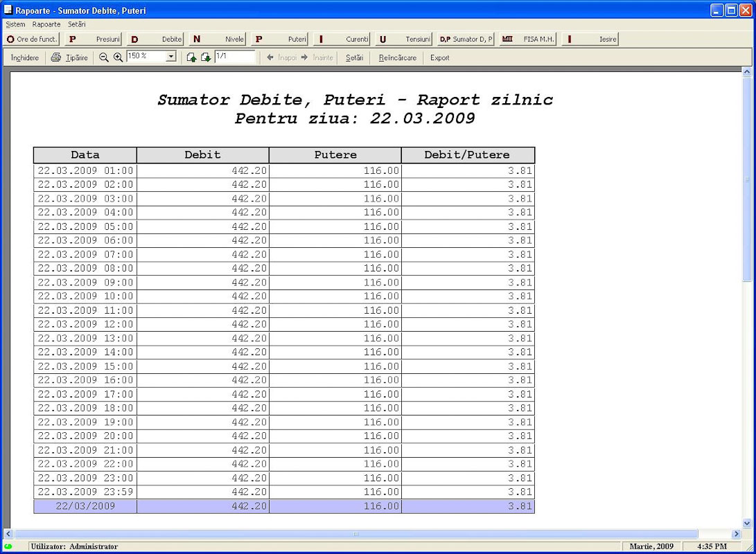Click the Închidere button
The height and width of the screenshot is (554, 756).
pos(25,58)
